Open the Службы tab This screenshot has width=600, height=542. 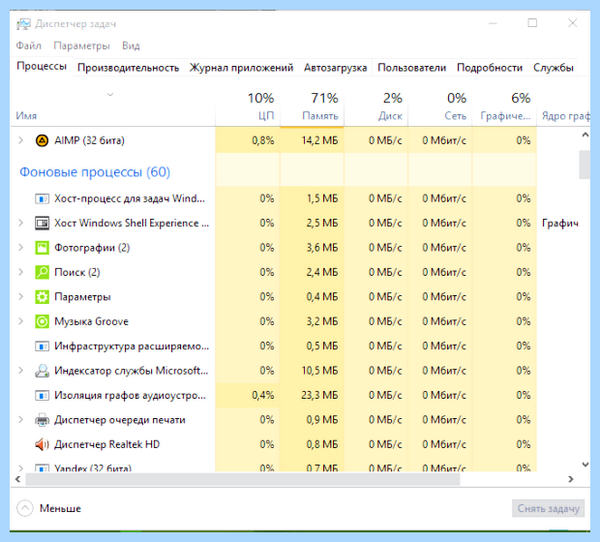pos(553,68)
